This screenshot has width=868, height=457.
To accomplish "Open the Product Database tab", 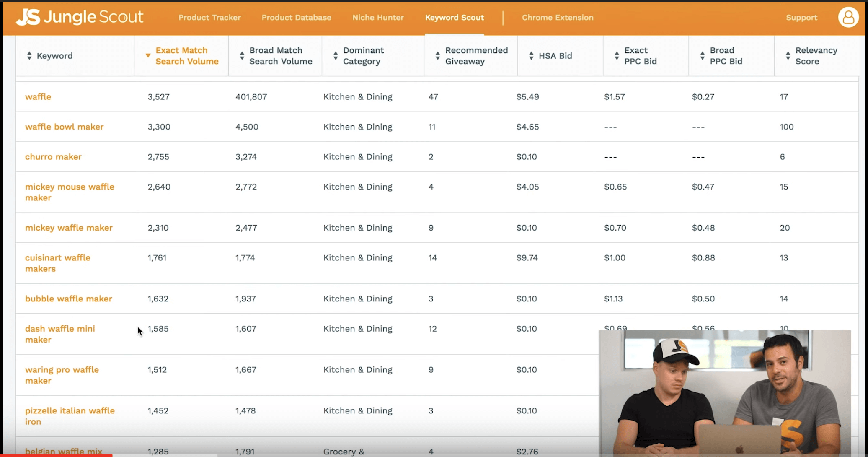I will pyautogui.click(x=296, y=18).
